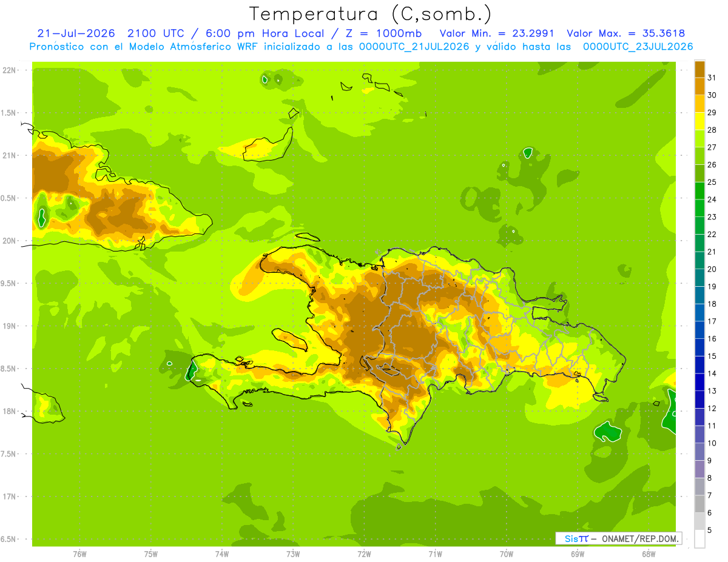
Task: Click the "76W" longitude label
Action: (x=79, y=554)
